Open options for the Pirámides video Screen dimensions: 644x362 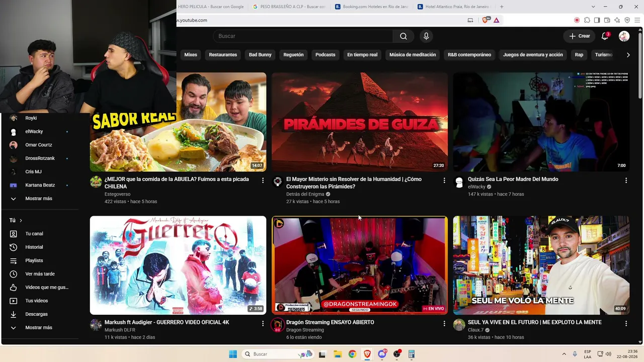[x=444, y=180]
